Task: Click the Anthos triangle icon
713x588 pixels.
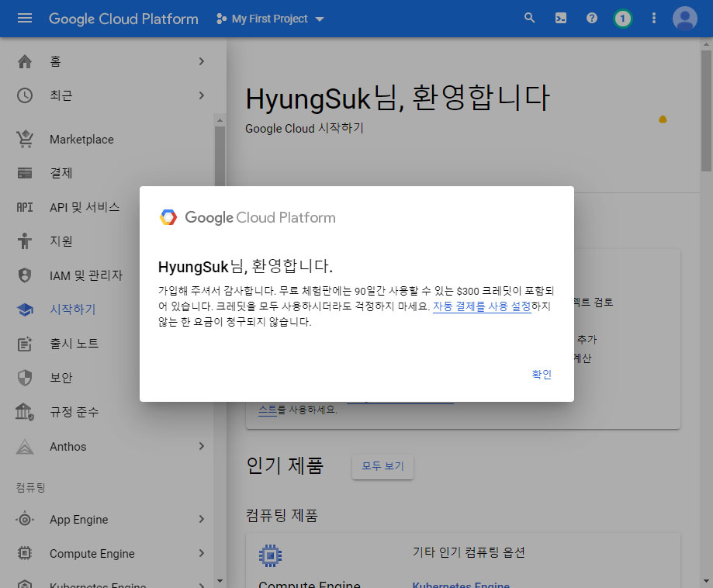Action: [25, 447]
